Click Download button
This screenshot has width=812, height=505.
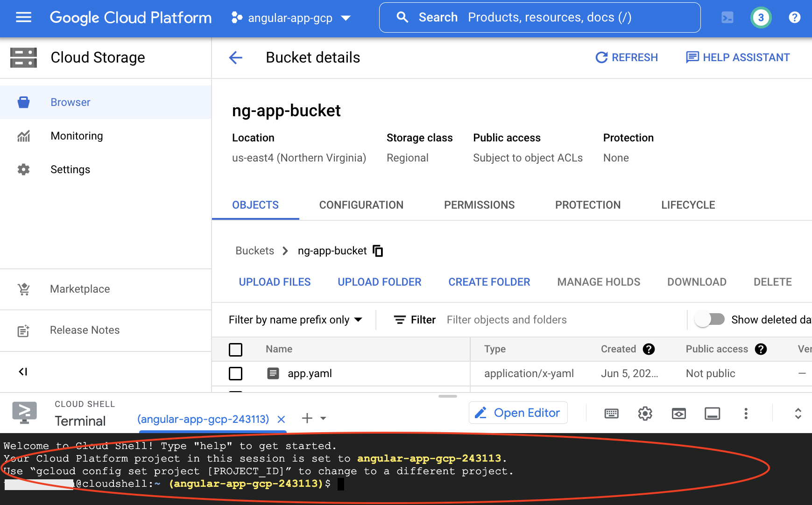tap(697, 282)
